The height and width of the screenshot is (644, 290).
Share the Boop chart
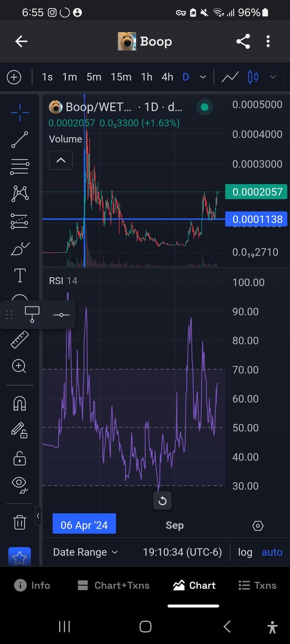click(x=243, y=41)
